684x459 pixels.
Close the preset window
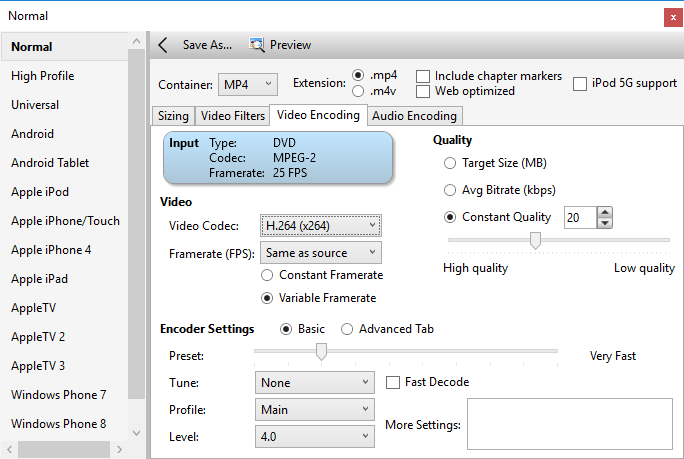pos(669,16)
